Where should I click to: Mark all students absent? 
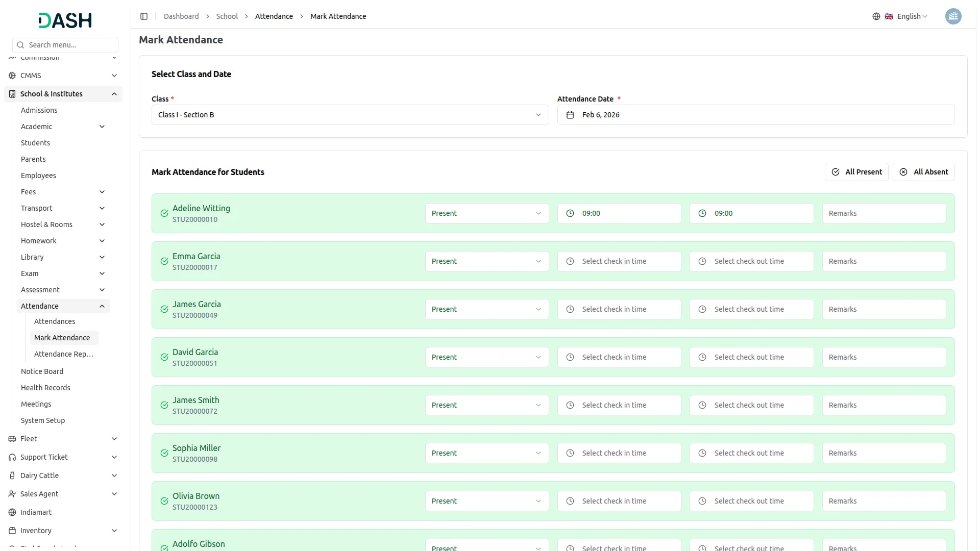coord(923,172)
